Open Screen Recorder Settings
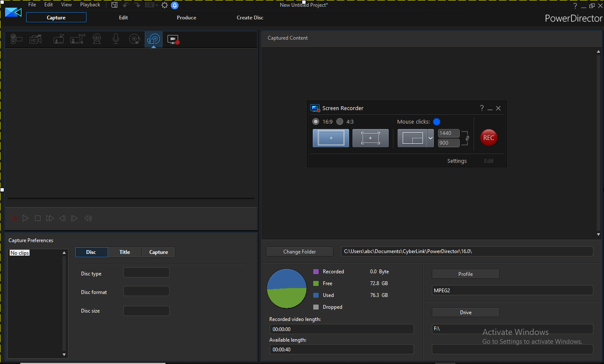 coord(457,161)
